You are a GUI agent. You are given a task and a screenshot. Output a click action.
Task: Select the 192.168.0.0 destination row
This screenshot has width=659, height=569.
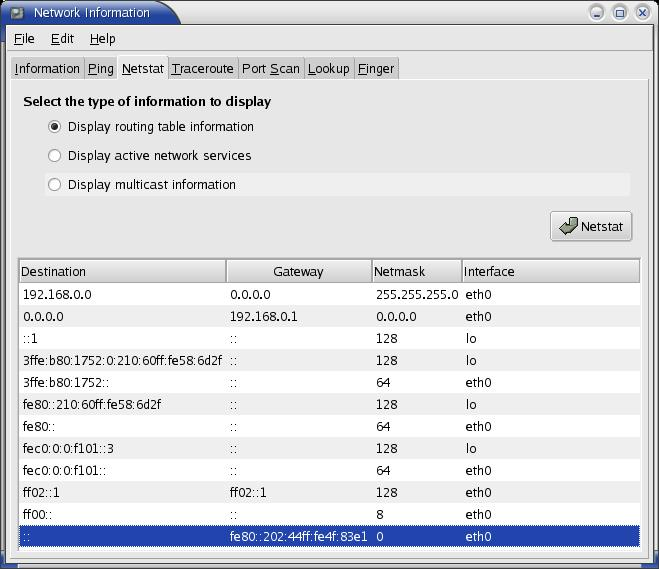click(330, 294)
